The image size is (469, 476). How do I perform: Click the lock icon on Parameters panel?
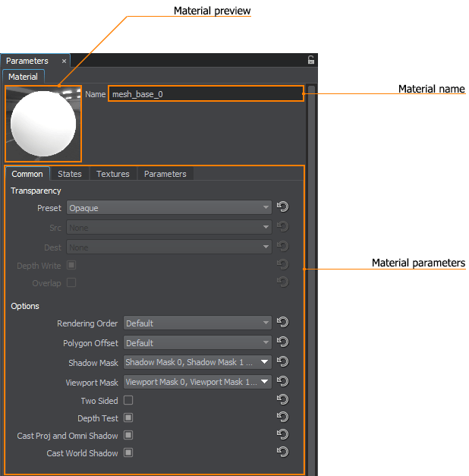tap(310, 61)
